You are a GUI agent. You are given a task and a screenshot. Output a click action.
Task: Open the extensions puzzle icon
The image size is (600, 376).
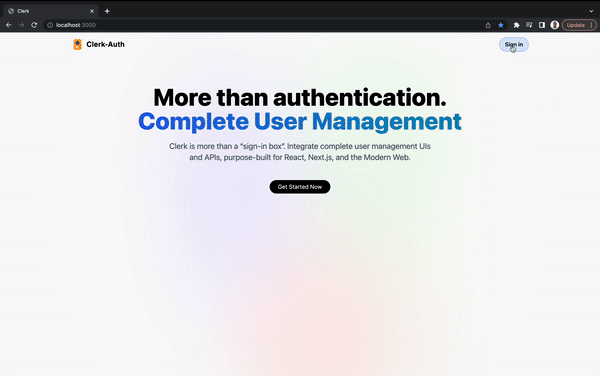point(516,25)
